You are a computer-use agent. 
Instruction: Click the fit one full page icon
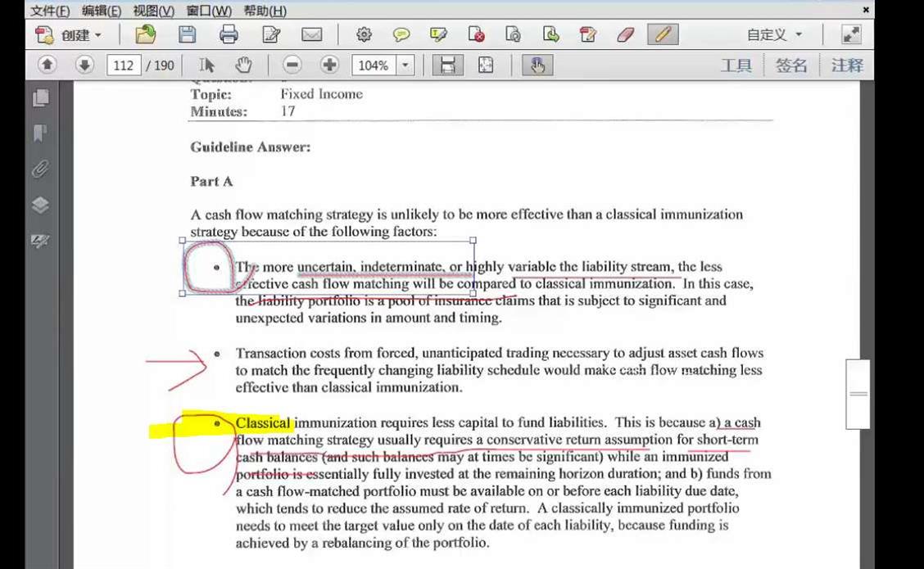click(x=486, y=65)
